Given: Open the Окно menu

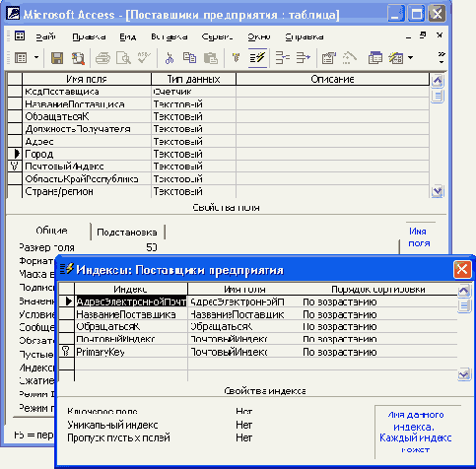Looking at the screenshot, I should pos(259,36).
